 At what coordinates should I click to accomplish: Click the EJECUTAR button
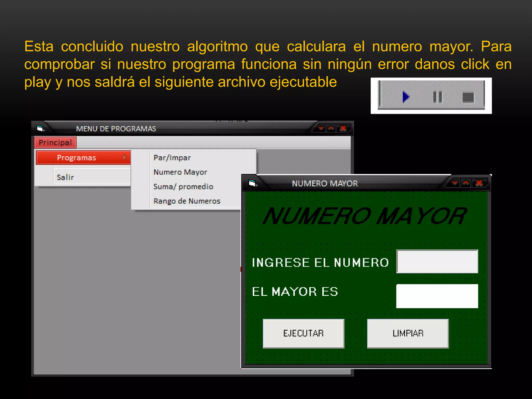304,334
